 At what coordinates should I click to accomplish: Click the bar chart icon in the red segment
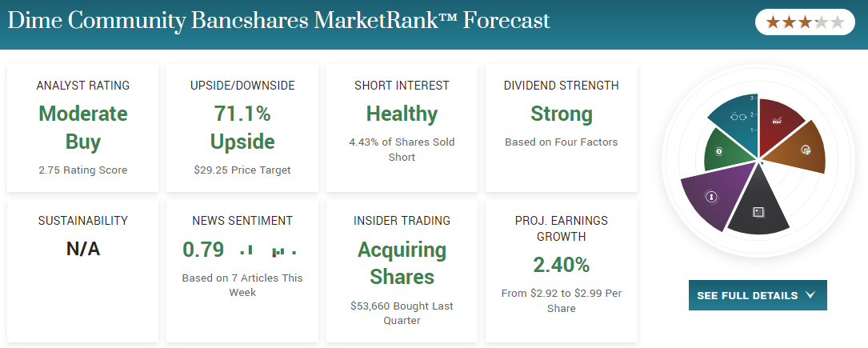point(776,121)
